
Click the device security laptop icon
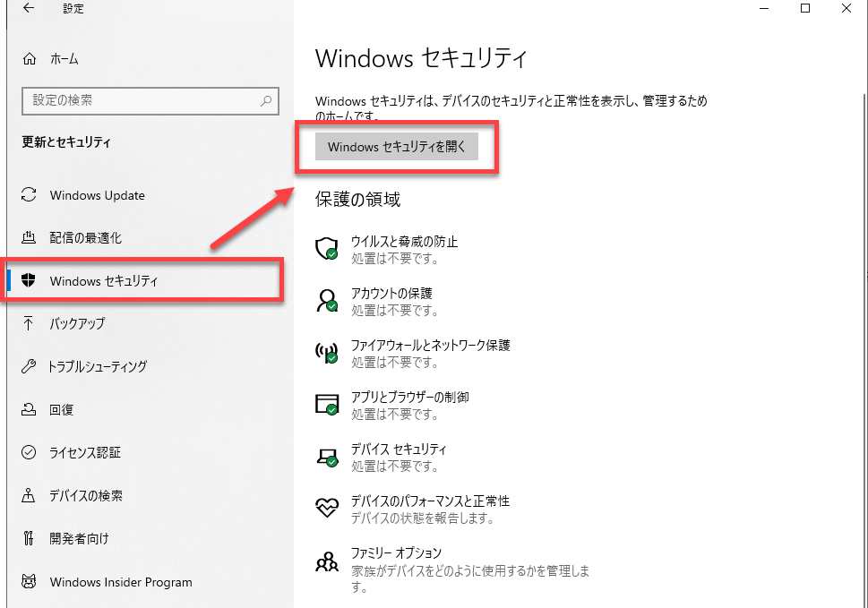tap(327, 457)
